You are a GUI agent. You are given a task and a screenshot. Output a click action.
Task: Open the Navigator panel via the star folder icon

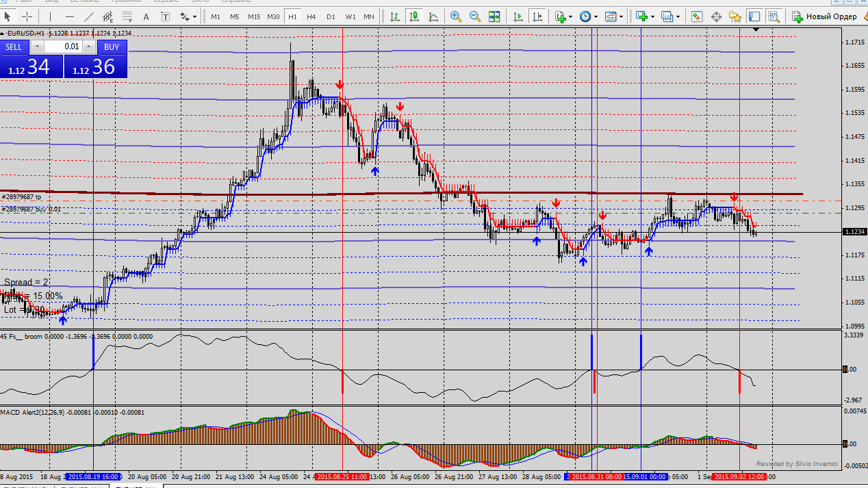coord(735,16)
